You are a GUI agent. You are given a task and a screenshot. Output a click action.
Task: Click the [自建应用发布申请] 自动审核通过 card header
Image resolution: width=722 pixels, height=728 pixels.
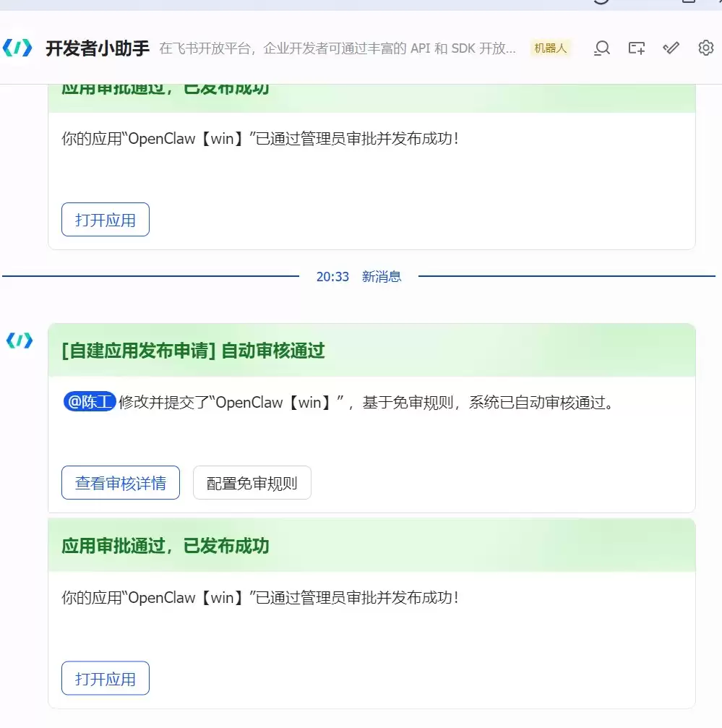pos(371,351)
